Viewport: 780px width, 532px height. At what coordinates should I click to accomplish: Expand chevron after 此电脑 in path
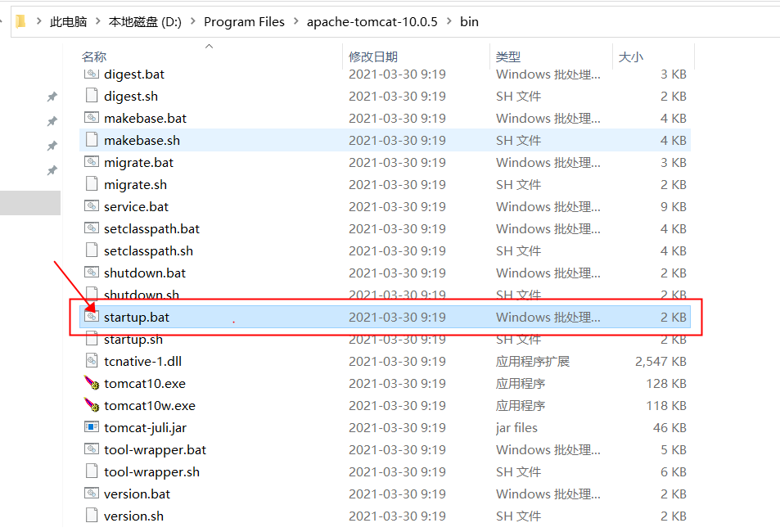pyautogui.click(x=98, y=21)
